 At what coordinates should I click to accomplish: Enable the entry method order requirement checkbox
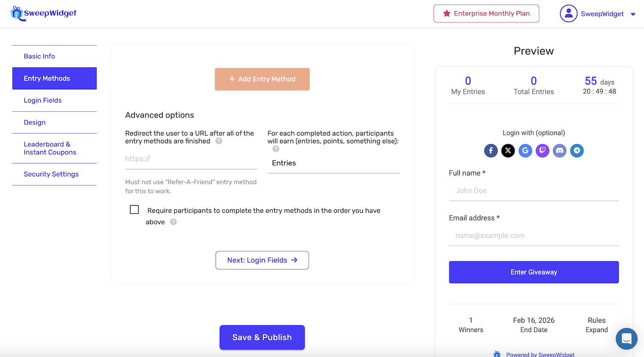(x=134, y=209)
